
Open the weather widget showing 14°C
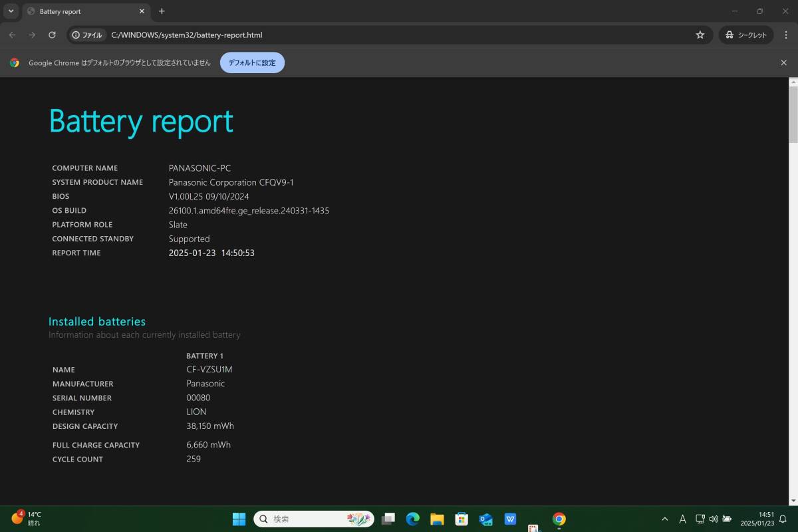(x=27, y=519)
